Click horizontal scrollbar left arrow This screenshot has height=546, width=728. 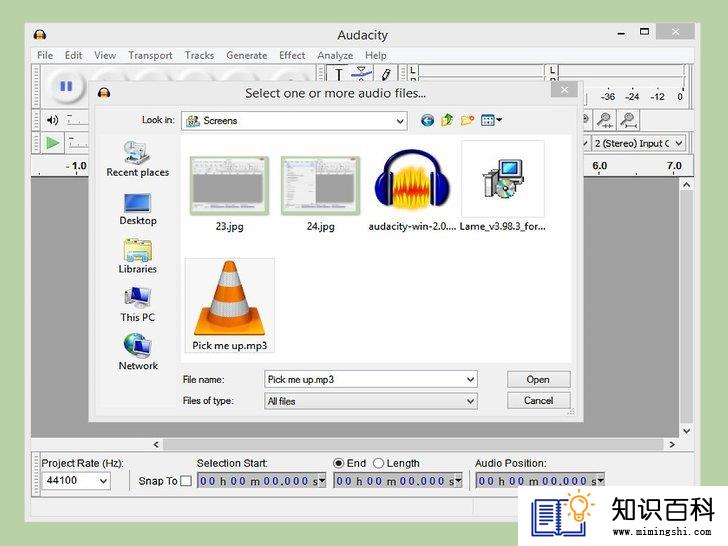click(156, 444)
